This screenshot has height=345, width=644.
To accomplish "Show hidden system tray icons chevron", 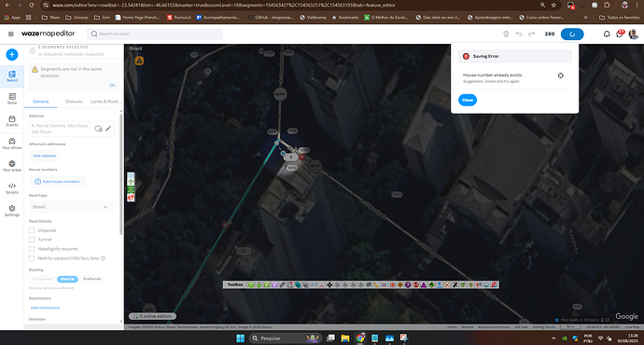I will pyautogui.click(x=553, y=338).
